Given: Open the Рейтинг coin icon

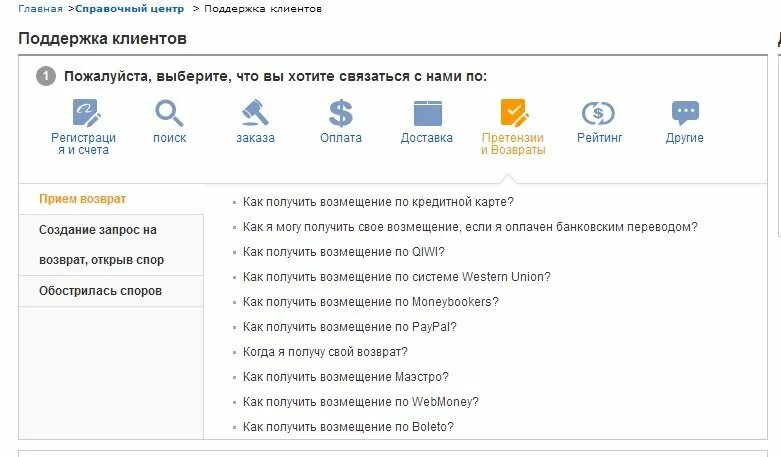Looking at the screenshot, I should [x=598, y=113].
